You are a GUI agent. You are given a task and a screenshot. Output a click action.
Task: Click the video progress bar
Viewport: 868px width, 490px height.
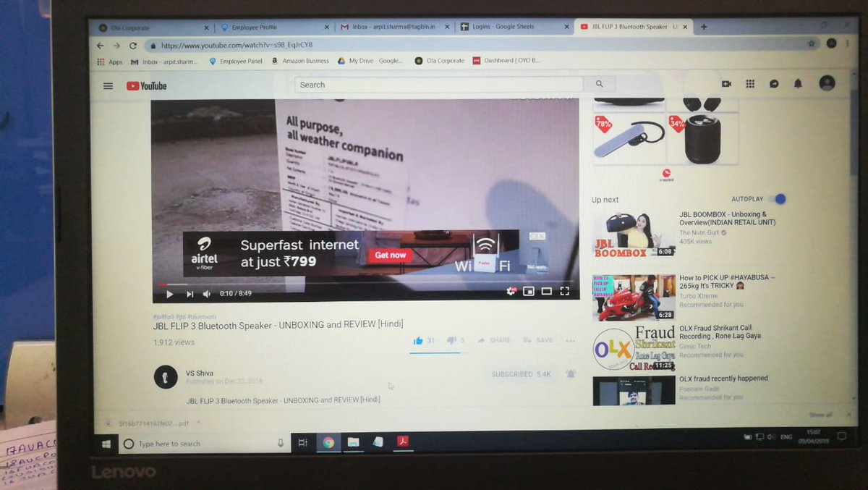coord(365,283)
